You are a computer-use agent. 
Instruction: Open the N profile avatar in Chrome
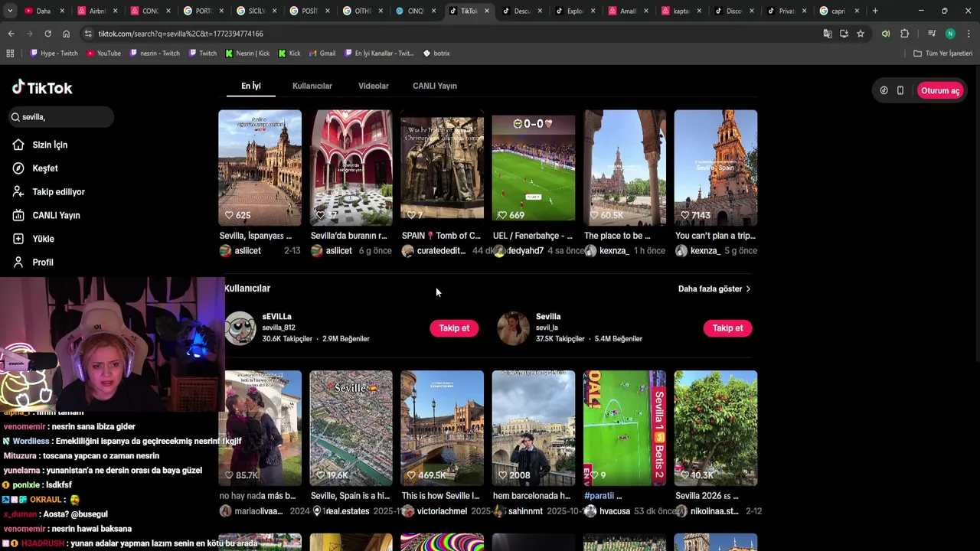(x=950, y=34)
